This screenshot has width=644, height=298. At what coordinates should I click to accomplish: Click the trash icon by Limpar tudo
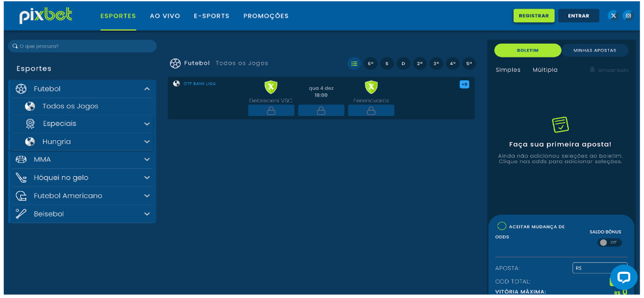(592, 70)
